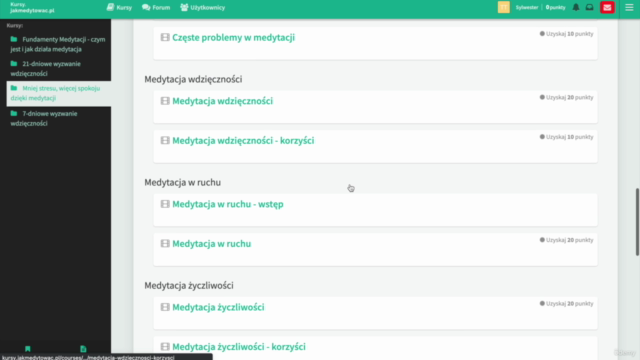The width and height of the screenshot is (640, 360).
Task: Open lesson Medytacja życzliwości - korzyści
Action: pyautogui.click(x=239, y=347)
